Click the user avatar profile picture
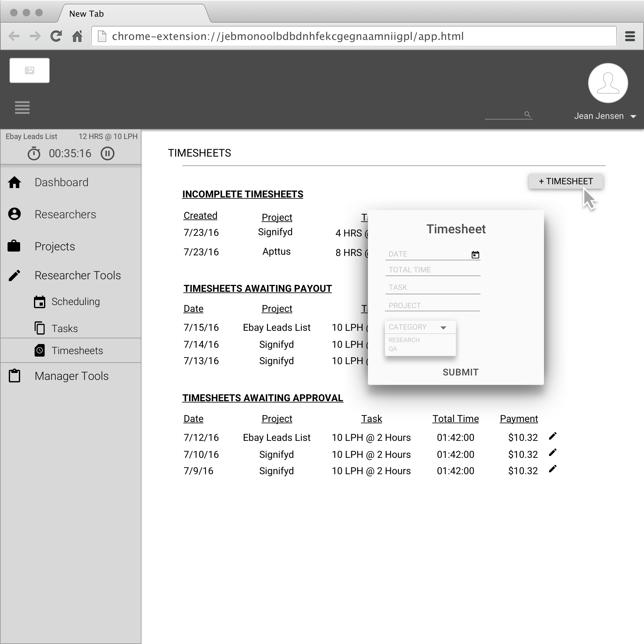Screen dimensions: 644x644 (608, 83)
